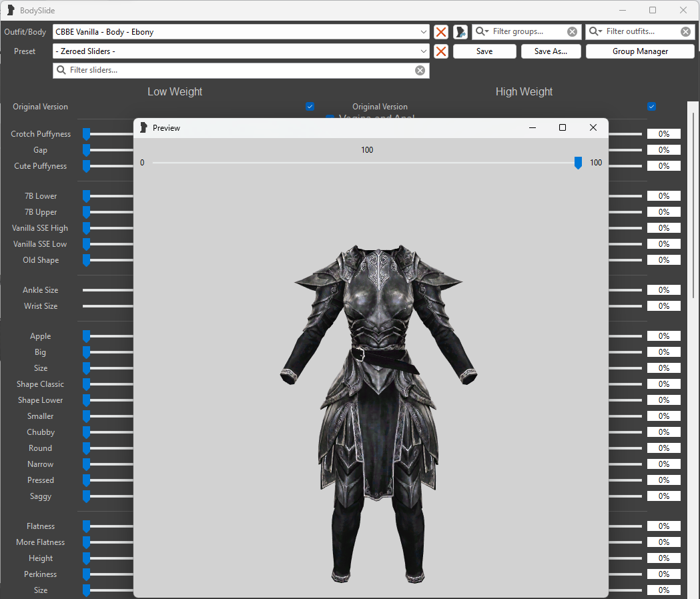Click the Save button

click(484, 51)
